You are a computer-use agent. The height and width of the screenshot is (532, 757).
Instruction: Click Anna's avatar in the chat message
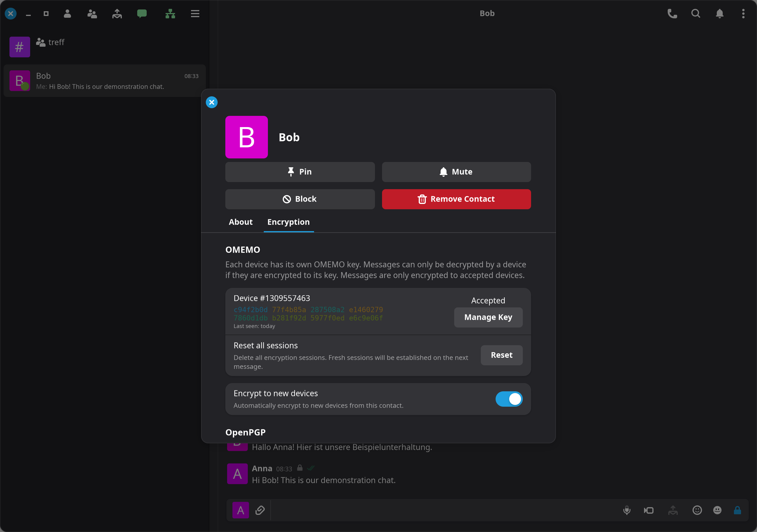click(x=237, y=474)
